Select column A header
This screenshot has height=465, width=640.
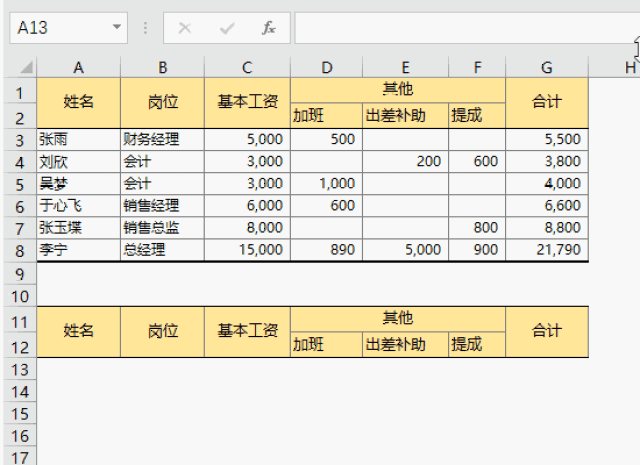(x=78, y=67)
